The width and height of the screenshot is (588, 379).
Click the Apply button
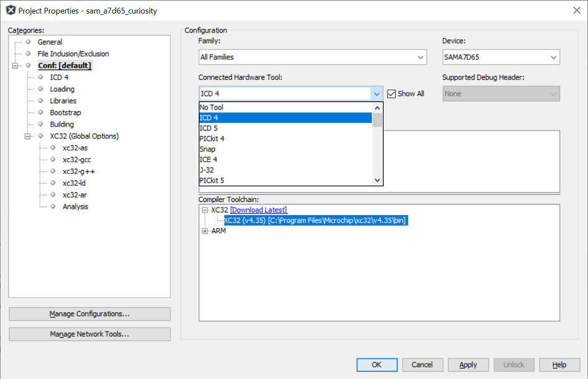pyautogui.click(x=468, y=365)
